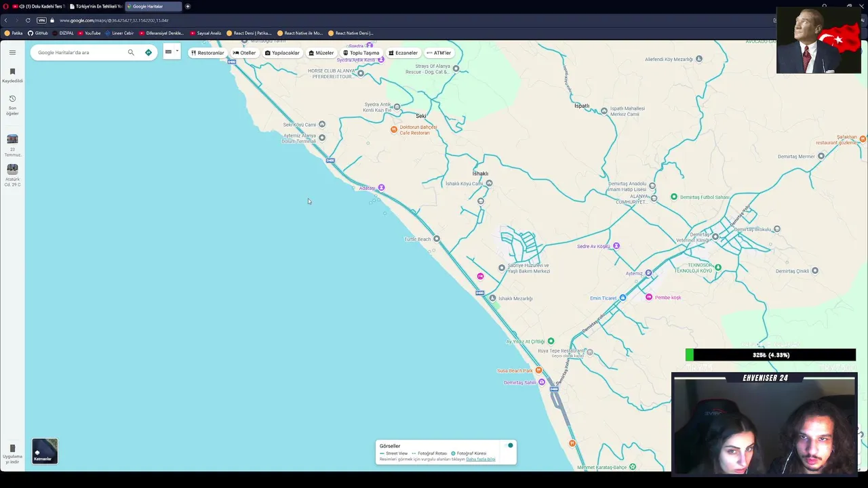Click the search magnifier icon
868x488 pixels.
click(131, 52)
